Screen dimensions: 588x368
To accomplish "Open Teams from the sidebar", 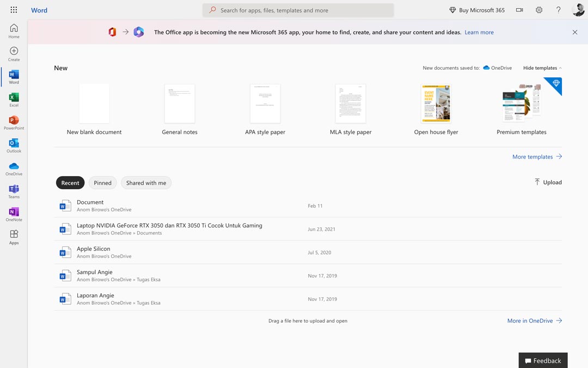I will click(x=14, y=191).
